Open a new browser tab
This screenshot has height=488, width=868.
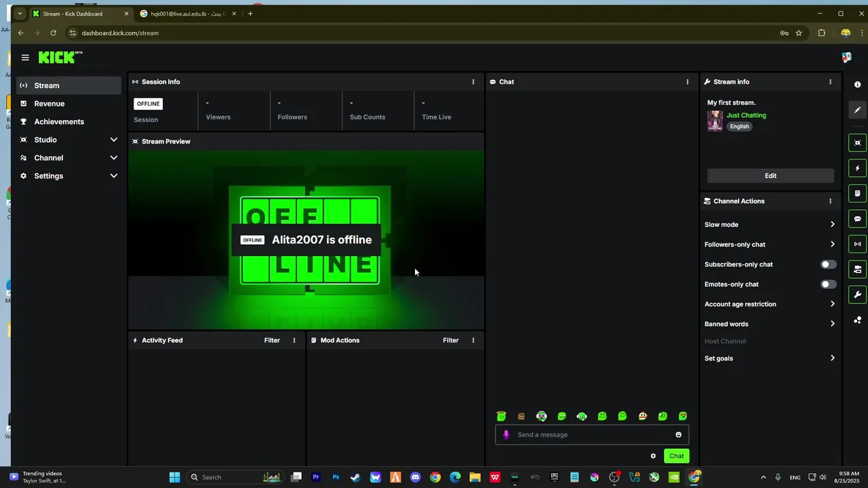[250, 14]
